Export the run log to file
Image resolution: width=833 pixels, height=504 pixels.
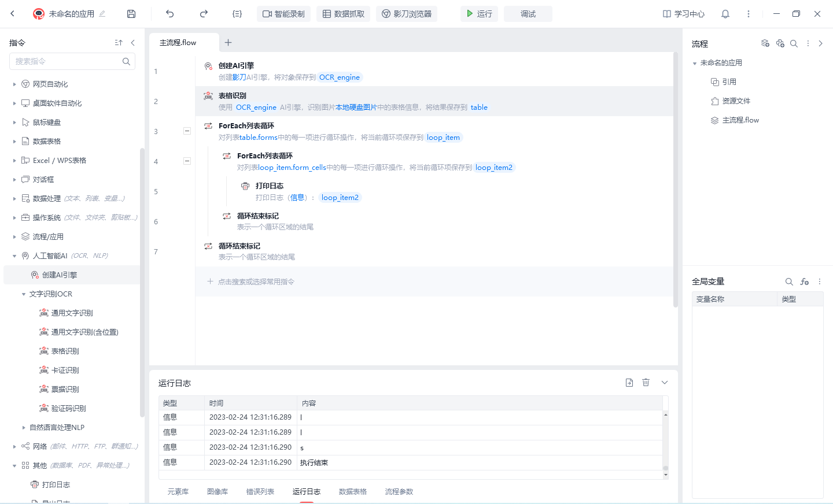point(629,383)
